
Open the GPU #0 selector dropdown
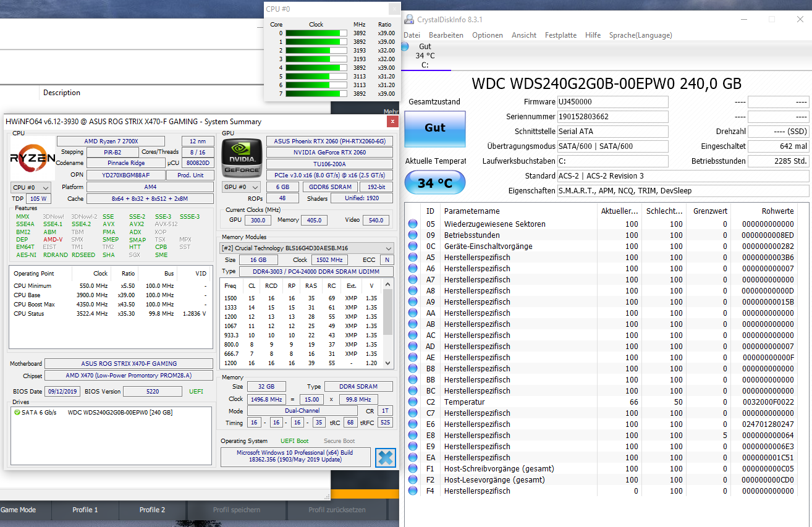(242, 187)
